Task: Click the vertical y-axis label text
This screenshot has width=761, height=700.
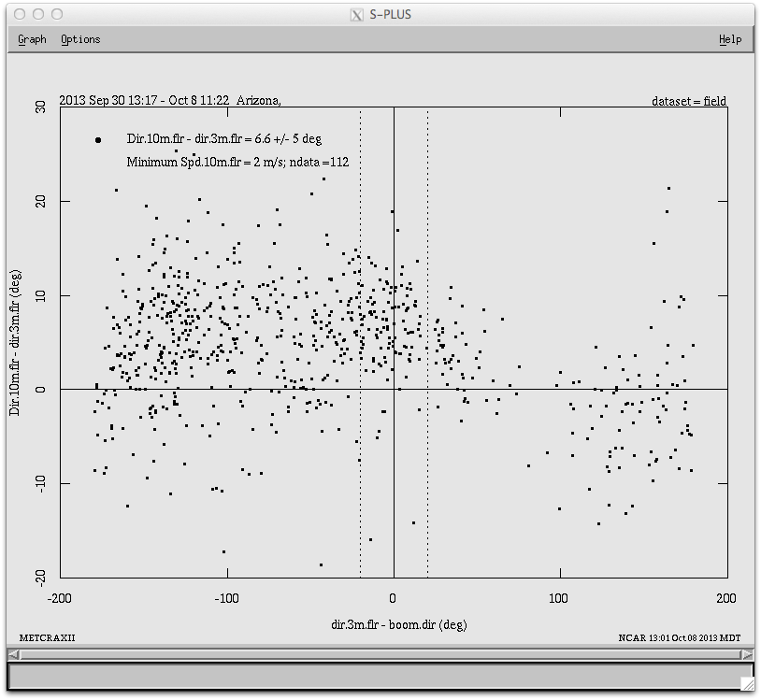Action: tap(16, 342)
